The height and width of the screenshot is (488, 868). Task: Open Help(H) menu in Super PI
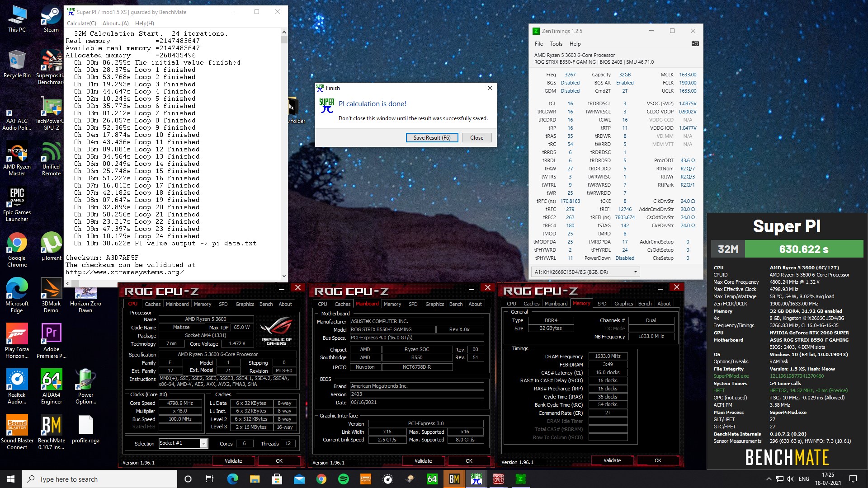(x=144, y=23)
